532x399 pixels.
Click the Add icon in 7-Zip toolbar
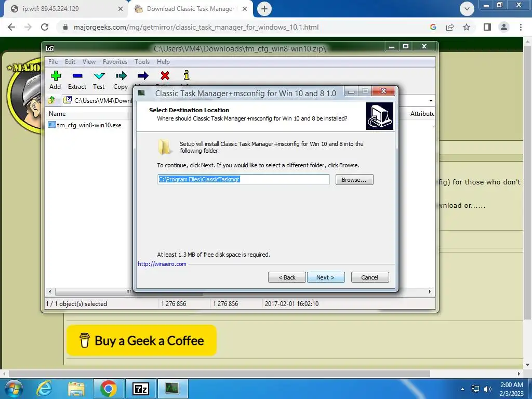click(x=56, y=76)
